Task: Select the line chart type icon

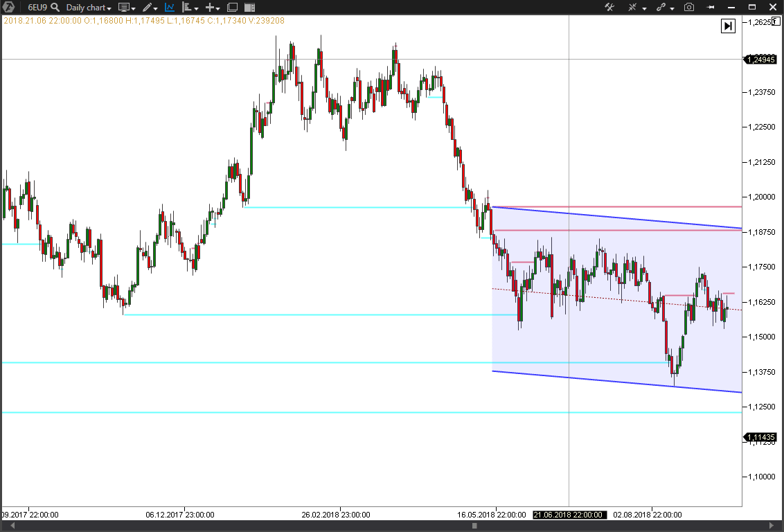Action: coord(168,8)
